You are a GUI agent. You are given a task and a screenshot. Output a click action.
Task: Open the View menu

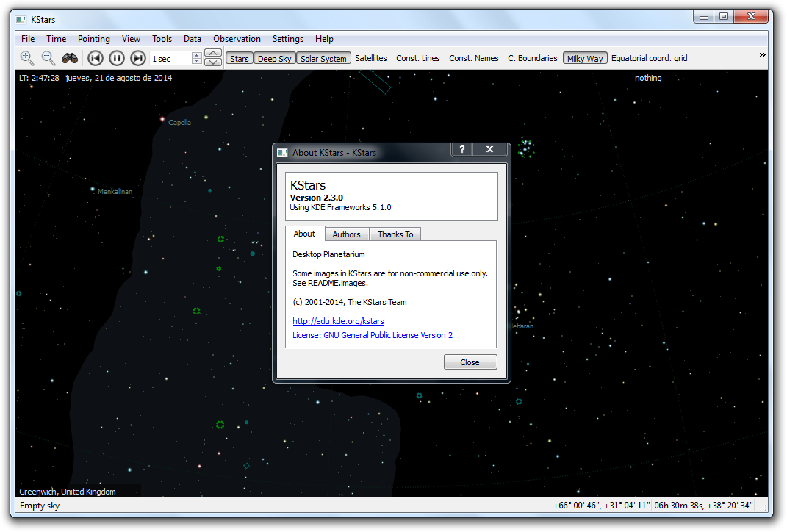pyautogui.click(x=131, y=39)
